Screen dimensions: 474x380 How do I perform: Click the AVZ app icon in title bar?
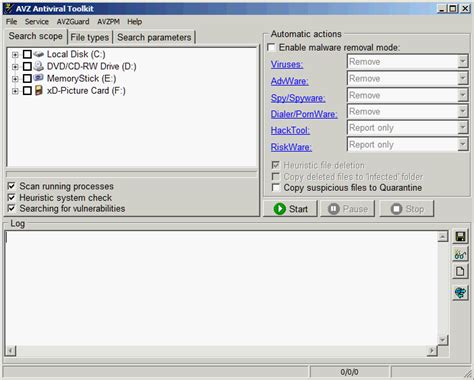9,8
